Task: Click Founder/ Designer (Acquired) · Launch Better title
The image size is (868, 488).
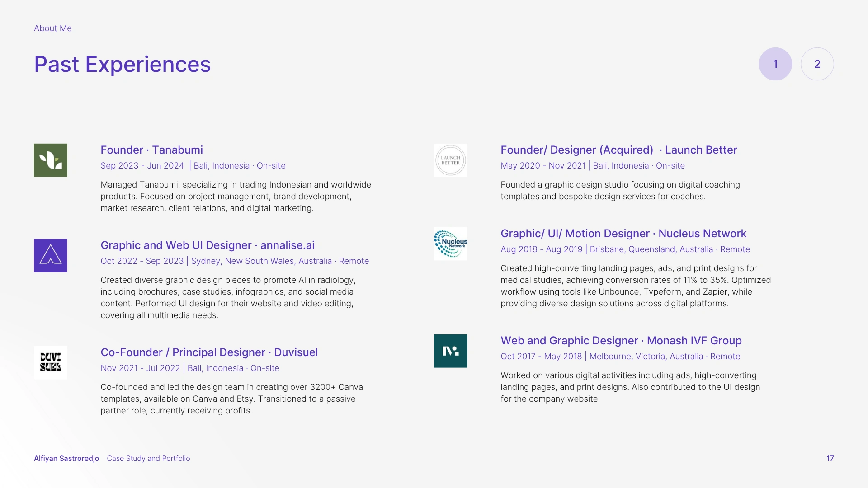Action: [618, 150]
